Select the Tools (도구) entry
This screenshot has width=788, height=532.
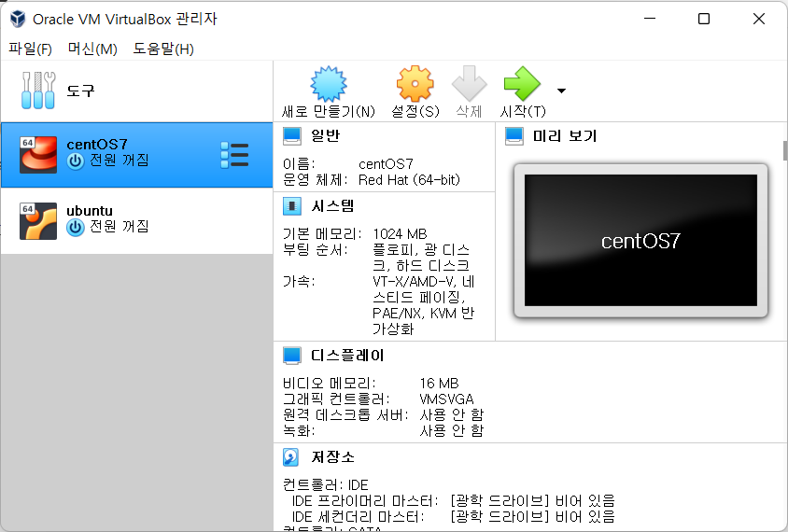pos(136,91)
